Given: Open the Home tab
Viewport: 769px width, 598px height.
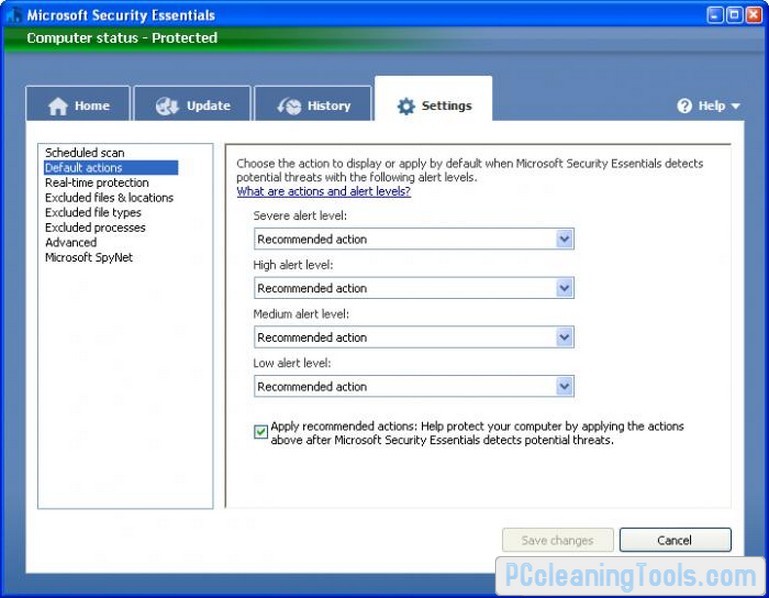Looking at the screenshot, I should coord(78,104).
